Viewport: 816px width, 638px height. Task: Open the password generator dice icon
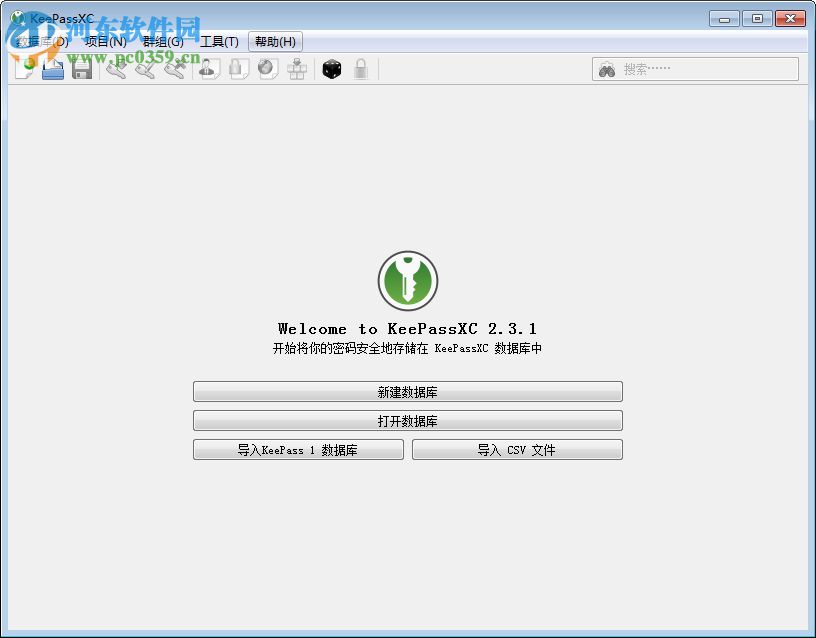[x=330, y=69]
